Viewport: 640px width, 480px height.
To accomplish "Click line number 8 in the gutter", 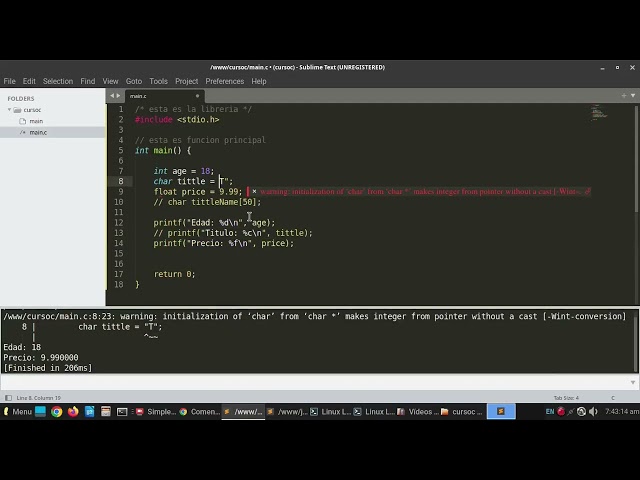I will click(x=121, y=181).
